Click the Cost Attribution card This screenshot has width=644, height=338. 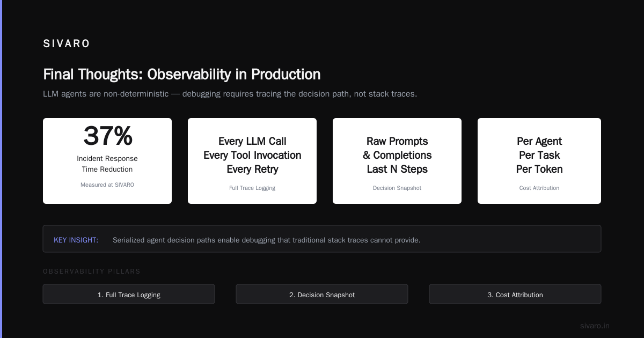tap(539, 161)
